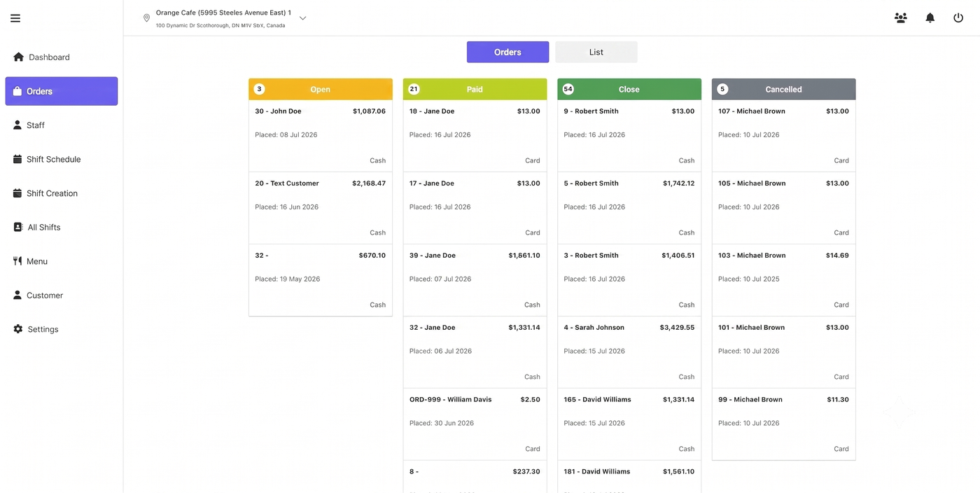Open the Customer page
The image size is (980, 493).
coord(62,296)
